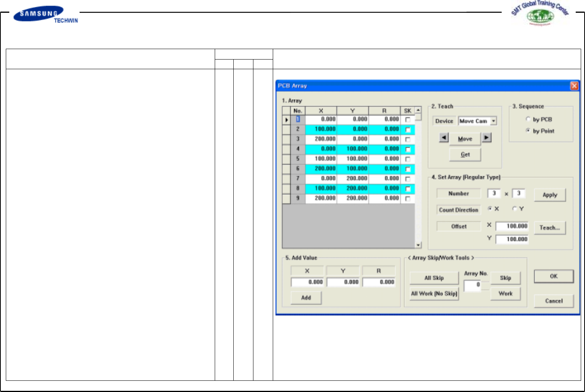Tick the SK checkbox for row 5
The image size is (585, 392).
[x=407, y=159]
